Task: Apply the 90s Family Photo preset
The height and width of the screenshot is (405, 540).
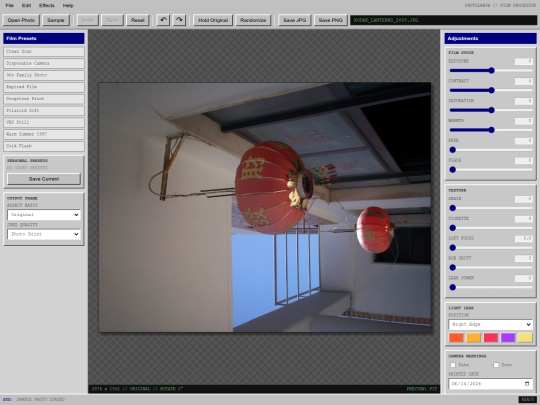Action: point(44,75)
